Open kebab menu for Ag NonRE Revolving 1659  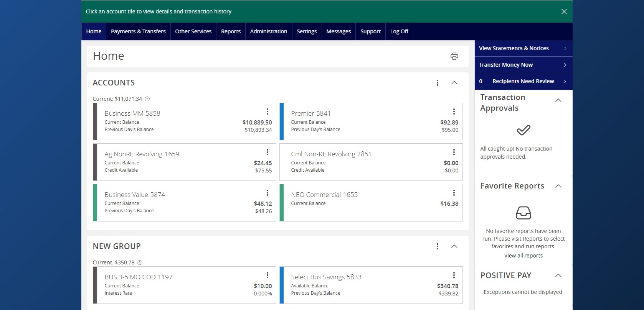pyautogui.click(x=267, y=152)
